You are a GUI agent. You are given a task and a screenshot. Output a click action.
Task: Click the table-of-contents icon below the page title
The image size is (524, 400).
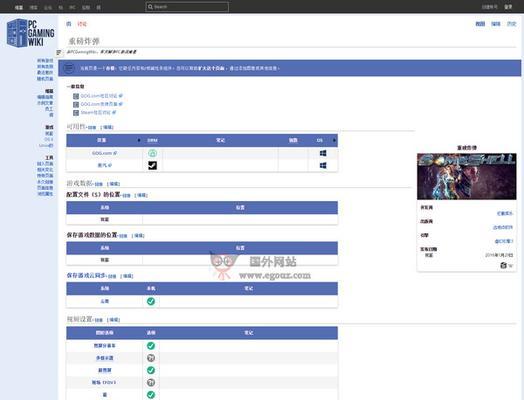tap(59, 52)
